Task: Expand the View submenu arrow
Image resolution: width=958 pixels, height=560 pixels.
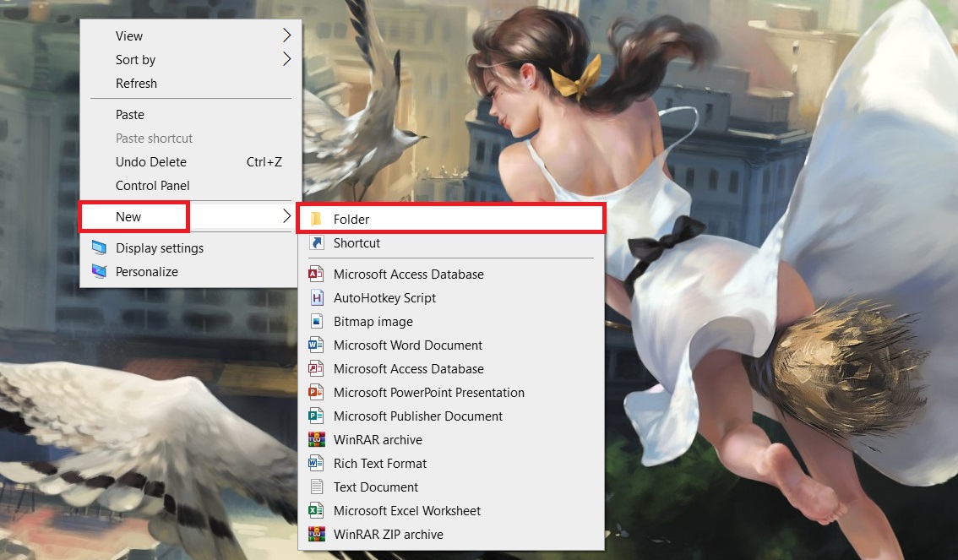Action: click(286, 36)
